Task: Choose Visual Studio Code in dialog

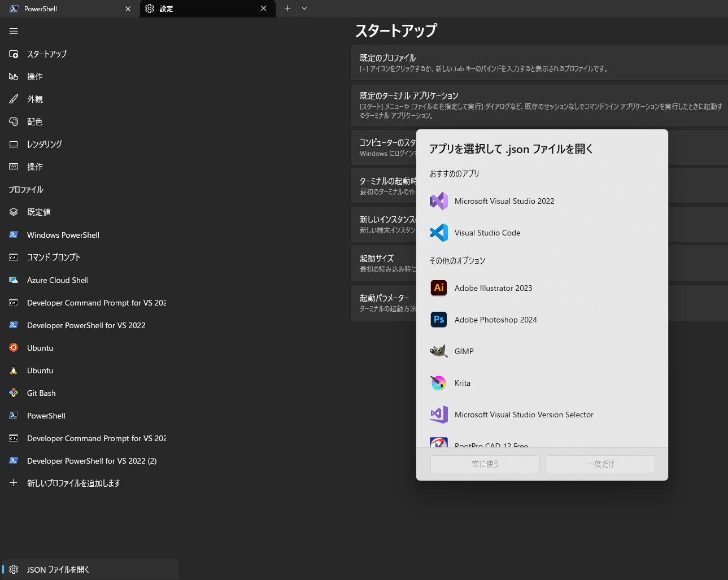Action: tap(542, 233)
